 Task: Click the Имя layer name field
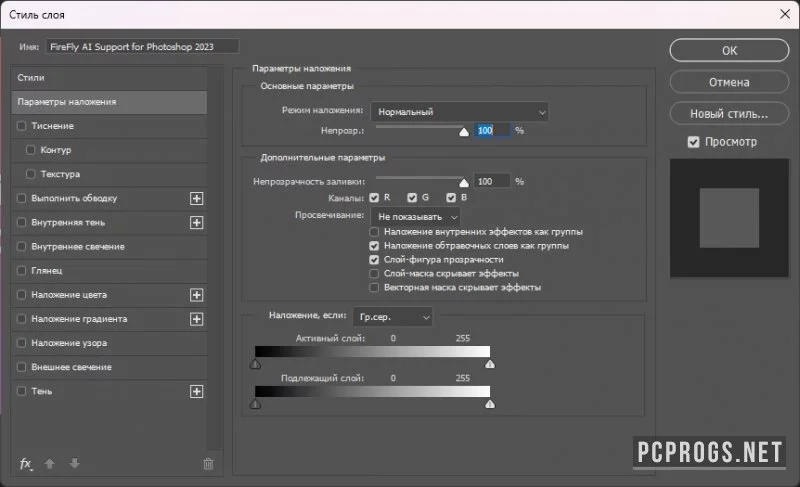coord(142,46)
